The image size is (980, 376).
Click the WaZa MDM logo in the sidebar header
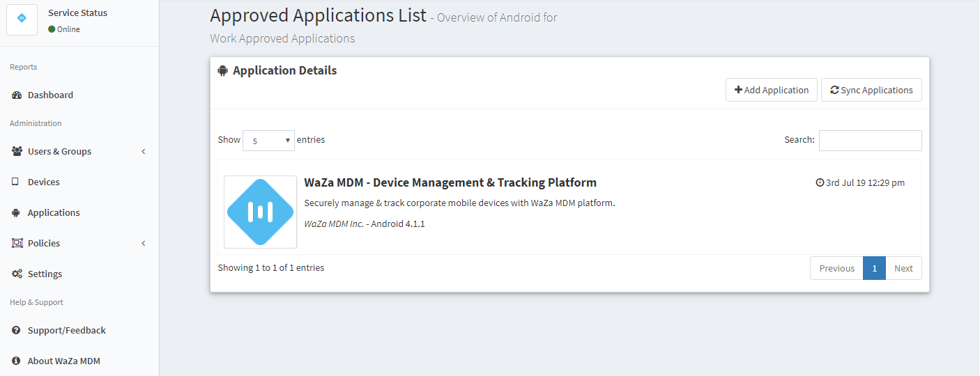pyautogui.click(x=22, y=19)
